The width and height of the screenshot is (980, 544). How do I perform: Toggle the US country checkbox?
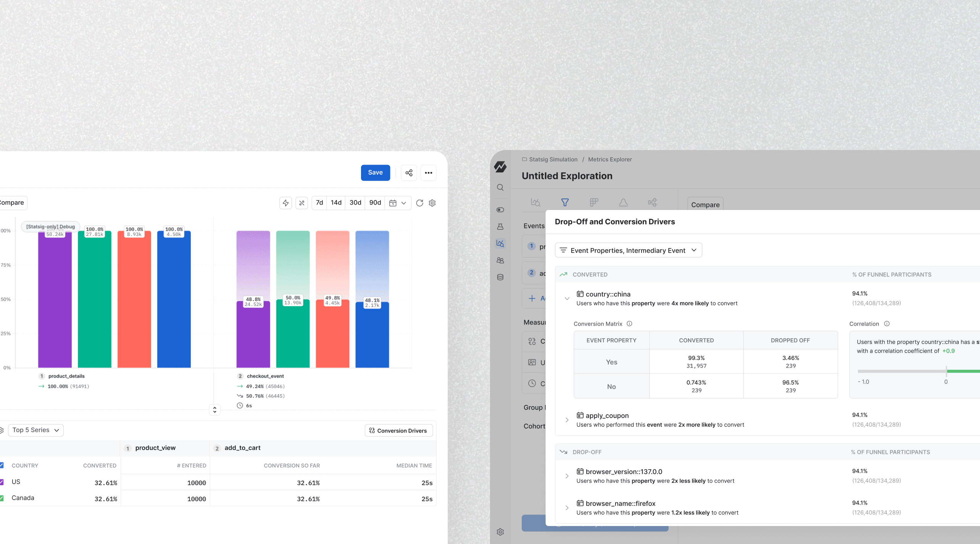pyautogui.click(x=2, y=482)
